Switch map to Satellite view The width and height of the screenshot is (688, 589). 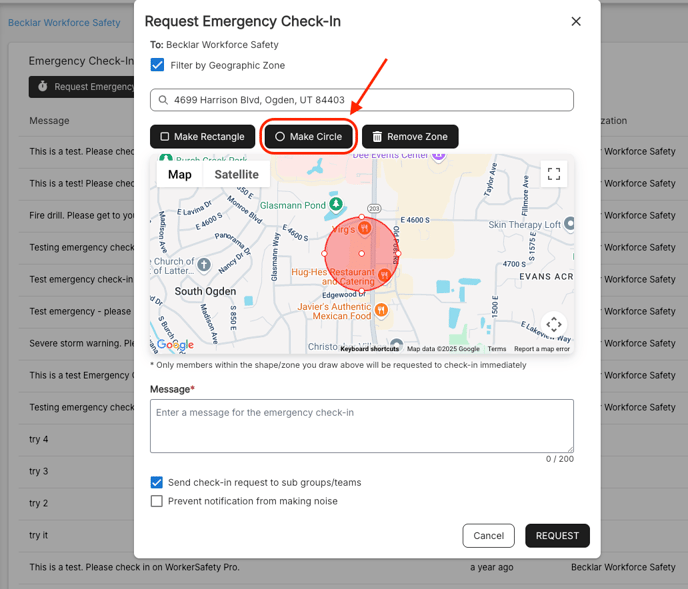coord(236,175)
